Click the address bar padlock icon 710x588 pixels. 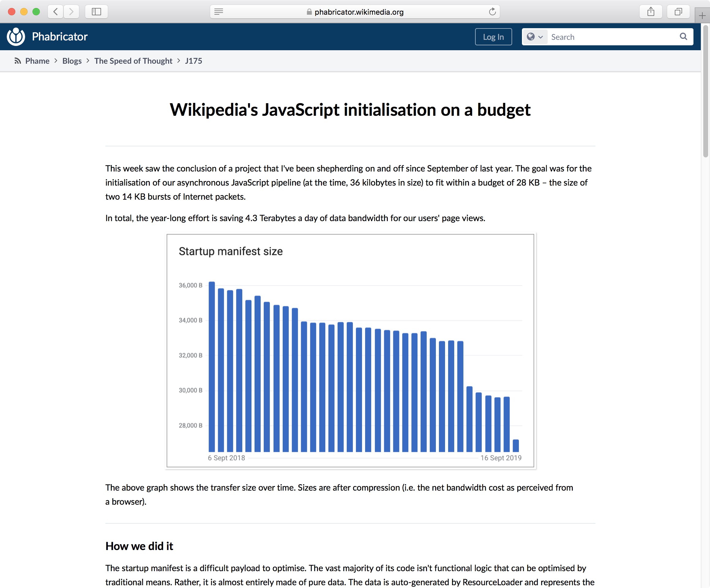309,12
